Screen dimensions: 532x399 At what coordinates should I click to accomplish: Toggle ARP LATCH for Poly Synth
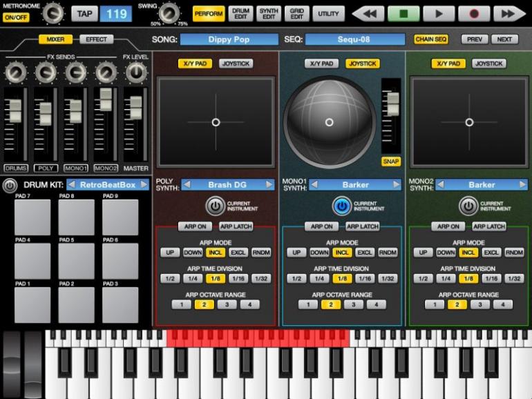[x=236, y=226]
